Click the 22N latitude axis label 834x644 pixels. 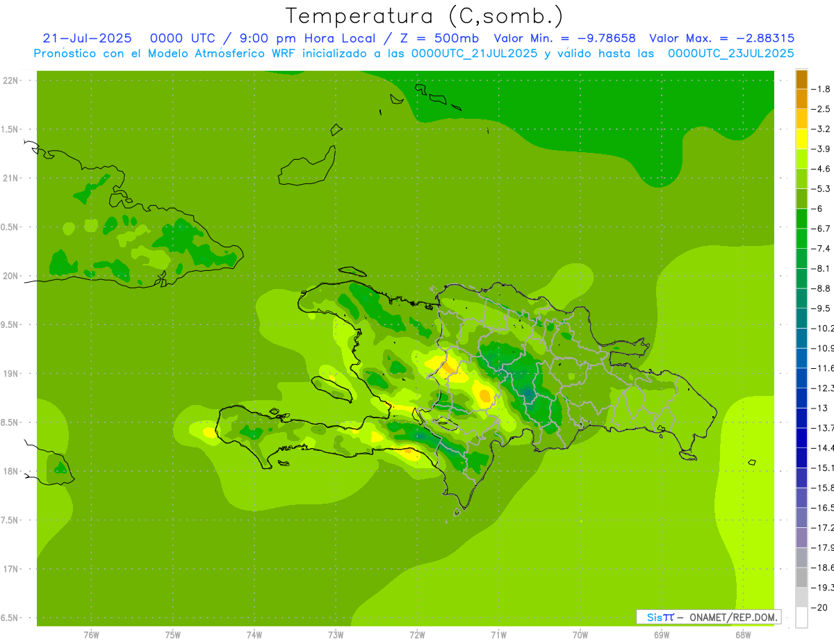coord(12,81)
